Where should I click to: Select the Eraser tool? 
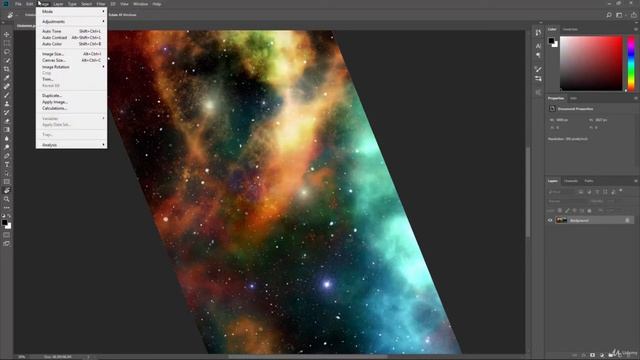7,121
